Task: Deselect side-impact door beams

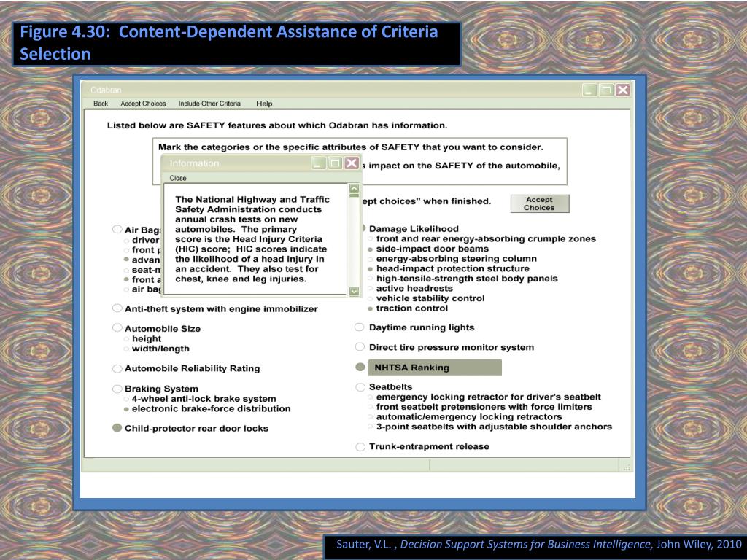Action: 370,249
